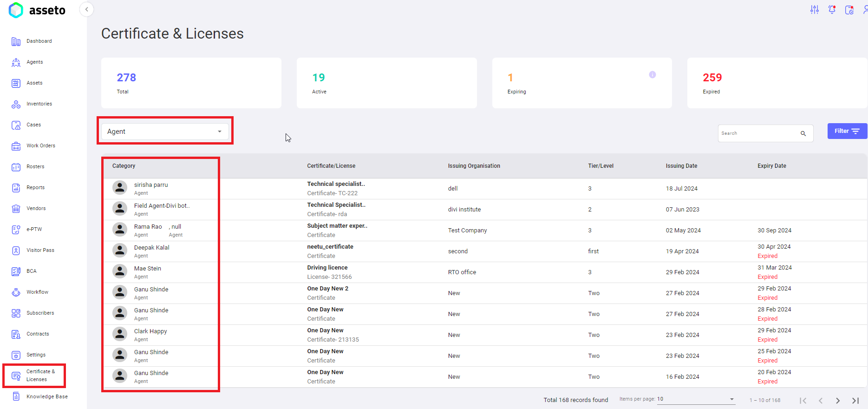Viewport: 868px width, 409px height.
Task: Open the Assets sidebar icon
Action: pos(16,83)
